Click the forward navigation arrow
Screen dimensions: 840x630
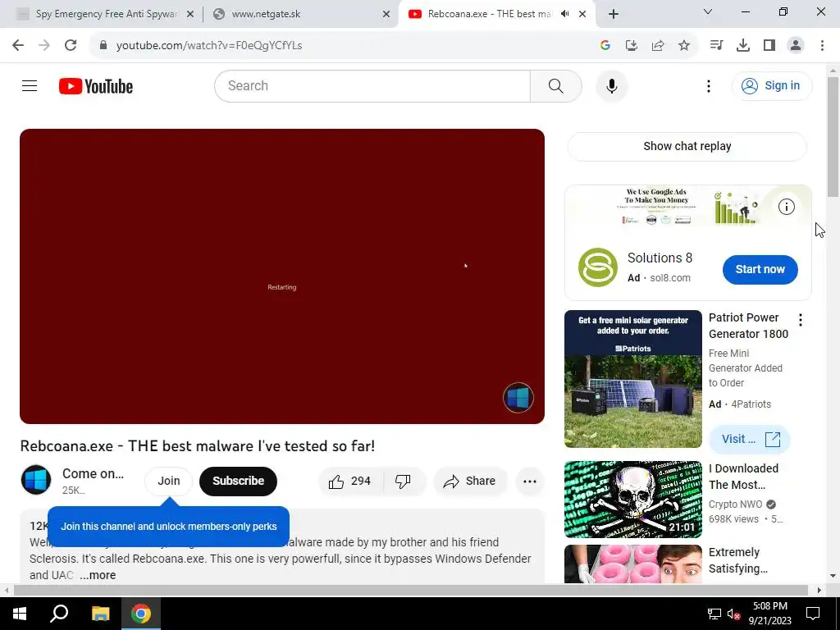[44, 45]
